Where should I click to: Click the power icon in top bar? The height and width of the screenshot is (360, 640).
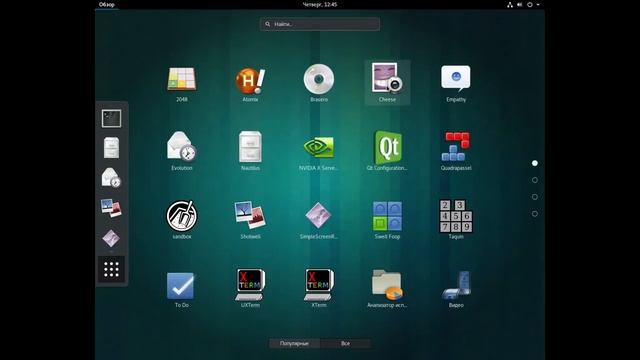click(x=530, y=4)
